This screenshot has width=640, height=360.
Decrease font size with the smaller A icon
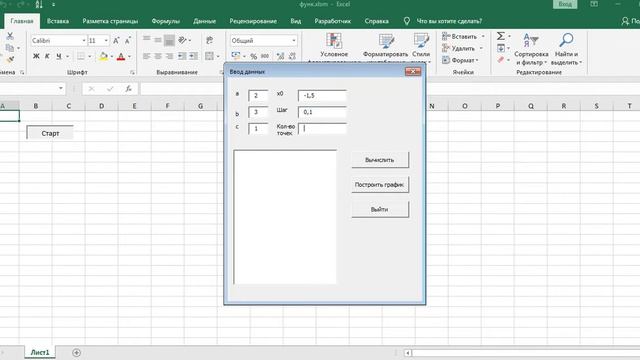coord(128,40)
